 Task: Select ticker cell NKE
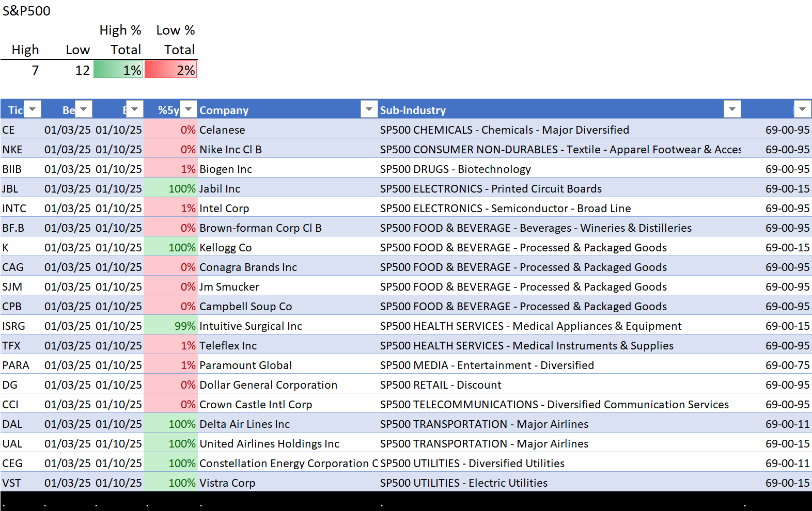[21, 149]
